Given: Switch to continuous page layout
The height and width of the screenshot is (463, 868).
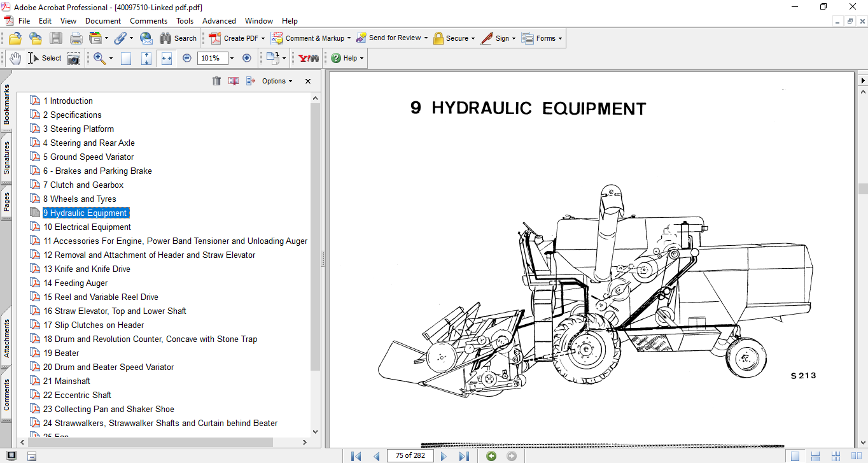Looking at the screenshot, I should pos(815,456).
